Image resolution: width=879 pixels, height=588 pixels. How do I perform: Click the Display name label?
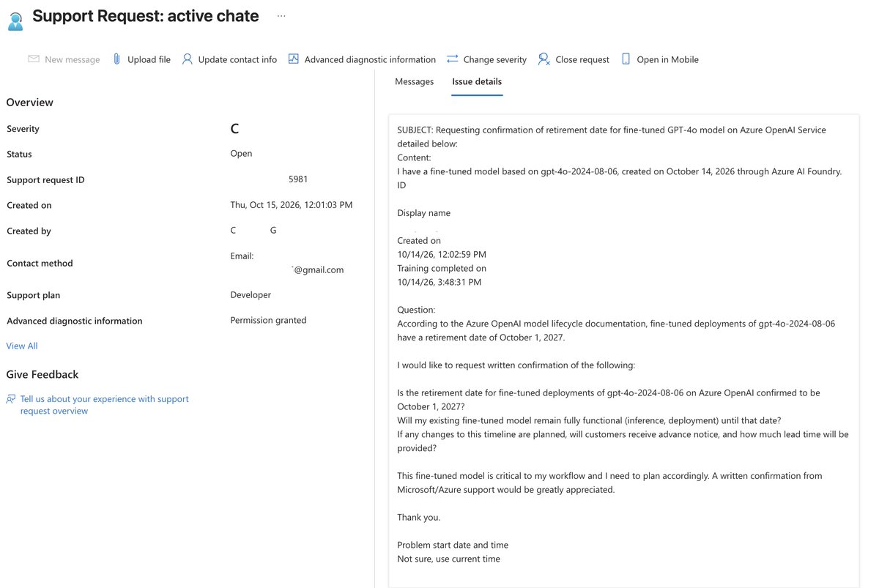(424, 213)
